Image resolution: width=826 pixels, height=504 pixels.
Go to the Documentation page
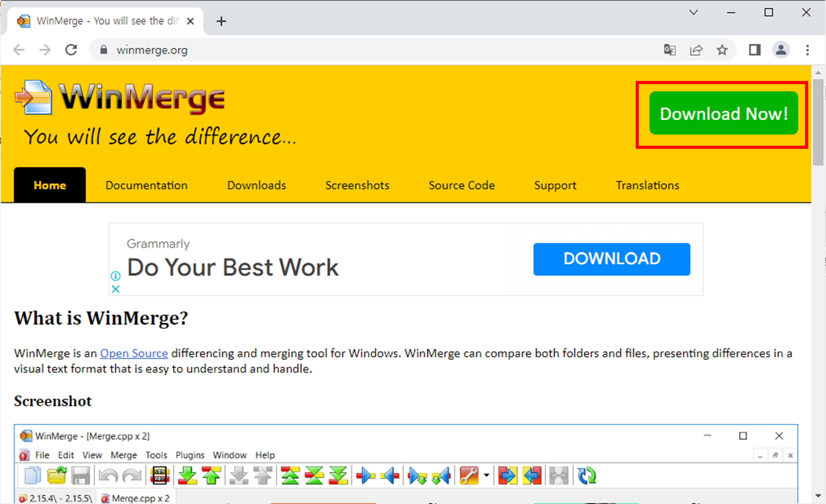pos(146,185)
